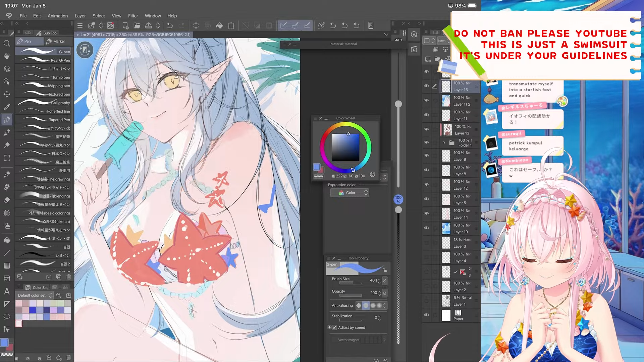The image size is (644, 362).
Task: Toggle visibility of Layer 10
Action: pos(426,228)
